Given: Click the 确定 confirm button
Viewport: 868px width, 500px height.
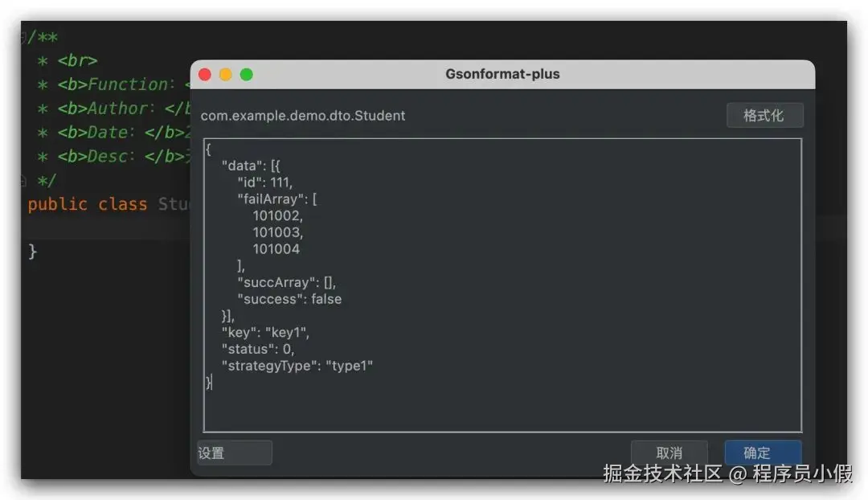Looking at the screenshot, I should point(763,453).
